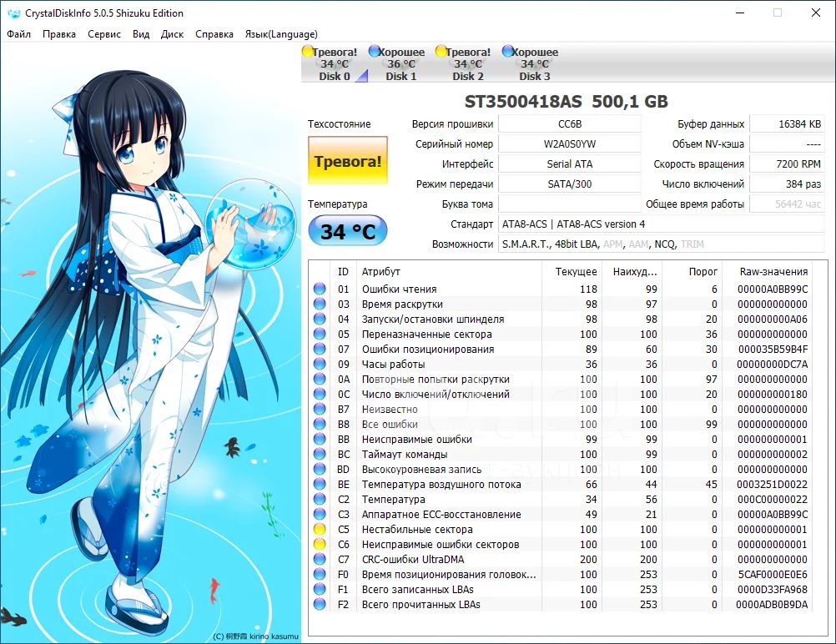Image resolution: width=836 pixels, height=644 pixels.
Task: Click the yellow Тревога! health status button
Action: 348,161
